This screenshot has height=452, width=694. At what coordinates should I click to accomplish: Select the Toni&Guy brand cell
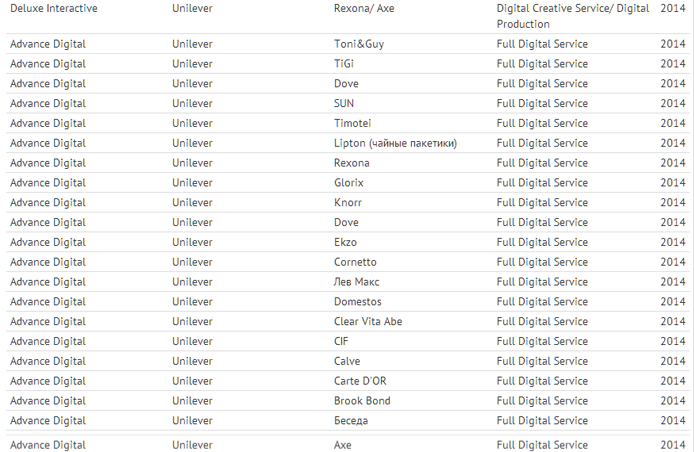(x=359, y=44)
